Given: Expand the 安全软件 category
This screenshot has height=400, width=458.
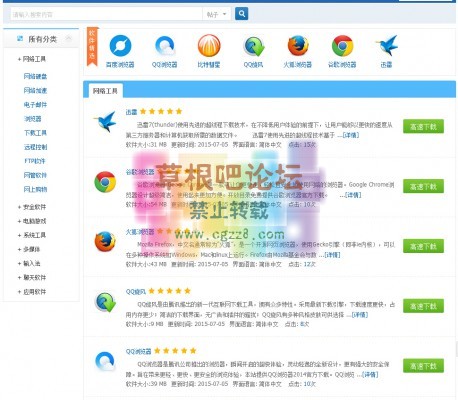Looking at the screenshot, I should click(x=32, y=207).
